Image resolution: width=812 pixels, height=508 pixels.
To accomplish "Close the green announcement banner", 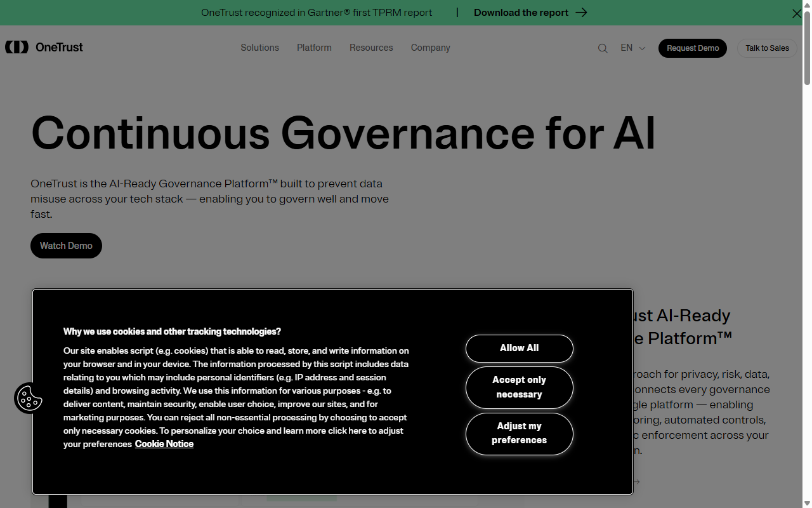I will [x=797, y=13].
